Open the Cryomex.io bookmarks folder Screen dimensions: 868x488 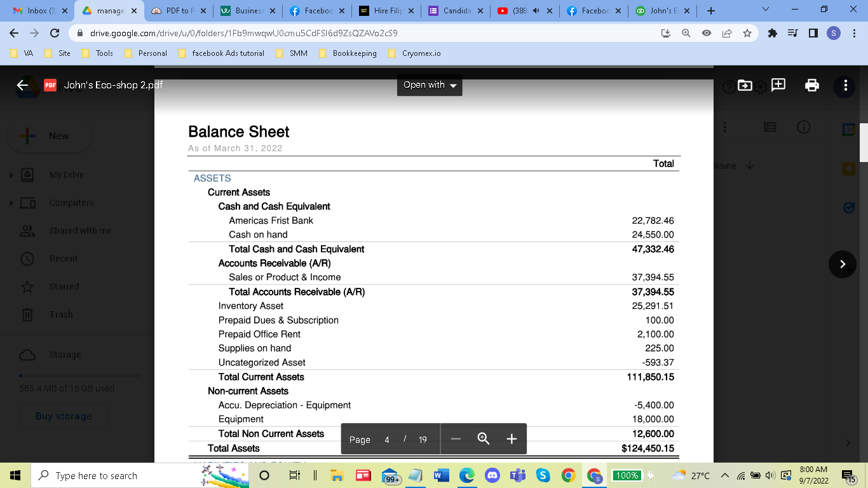[x=415, y=53]
